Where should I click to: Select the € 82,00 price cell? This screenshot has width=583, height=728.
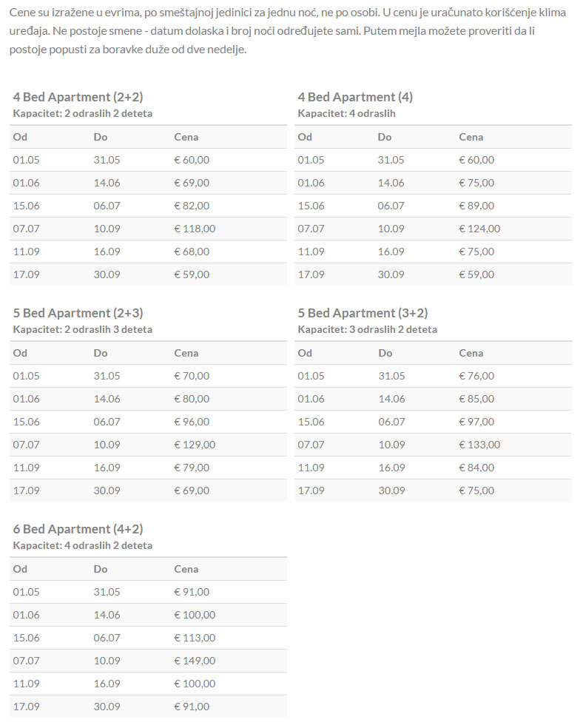pos(192,206)
